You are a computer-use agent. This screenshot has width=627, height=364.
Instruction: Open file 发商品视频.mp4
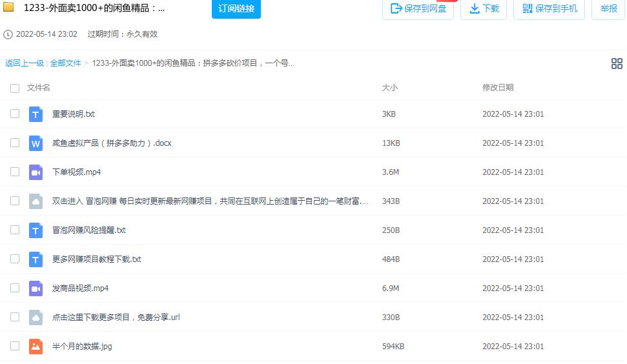[80, 288]
